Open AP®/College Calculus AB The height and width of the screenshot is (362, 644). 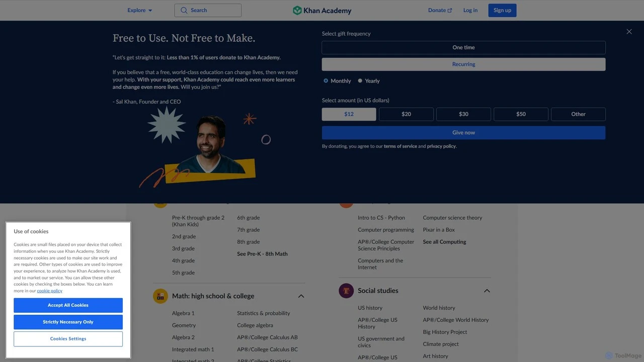(x=267, y=337)
